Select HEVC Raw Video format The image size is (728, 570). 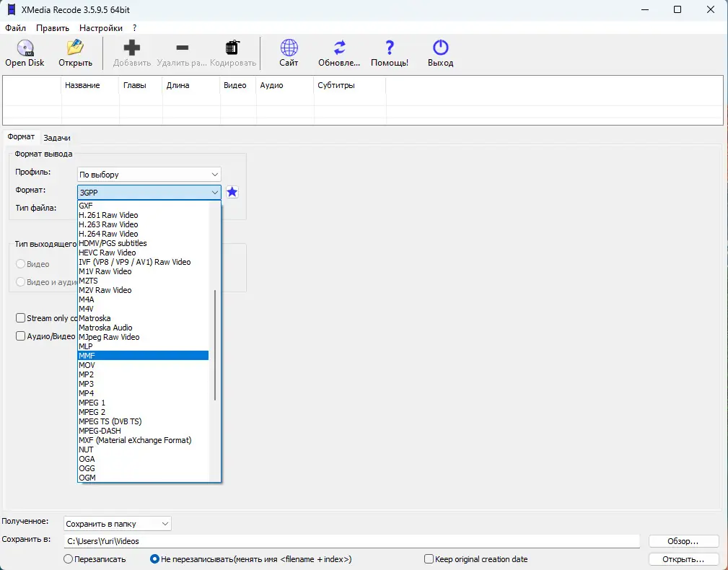pyautogui.click(x=144, y=253)
